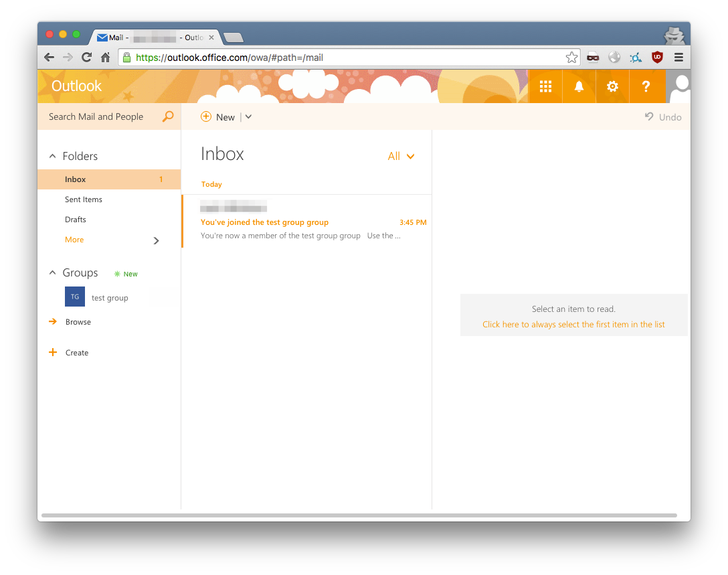This screenshot has width=728, height=575.
Task: Bookmark page with star icon
Action: pyautogui.click(x=571, y=58)
